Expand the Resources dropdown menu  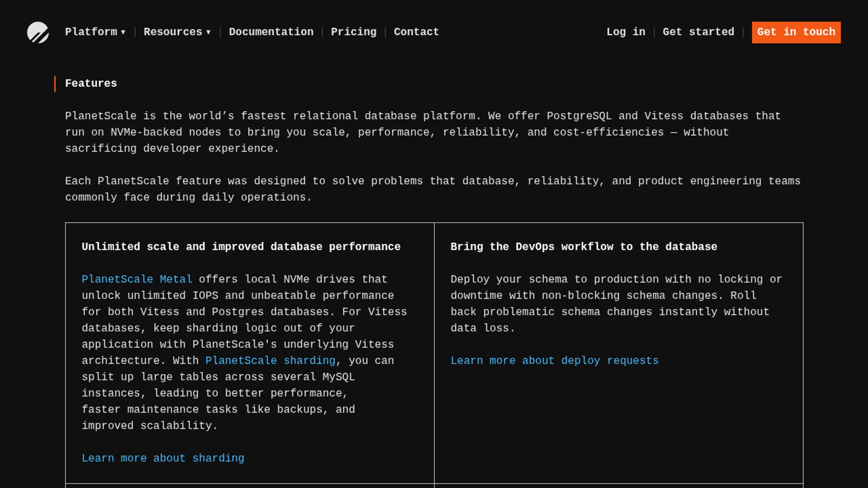point(177,32)
